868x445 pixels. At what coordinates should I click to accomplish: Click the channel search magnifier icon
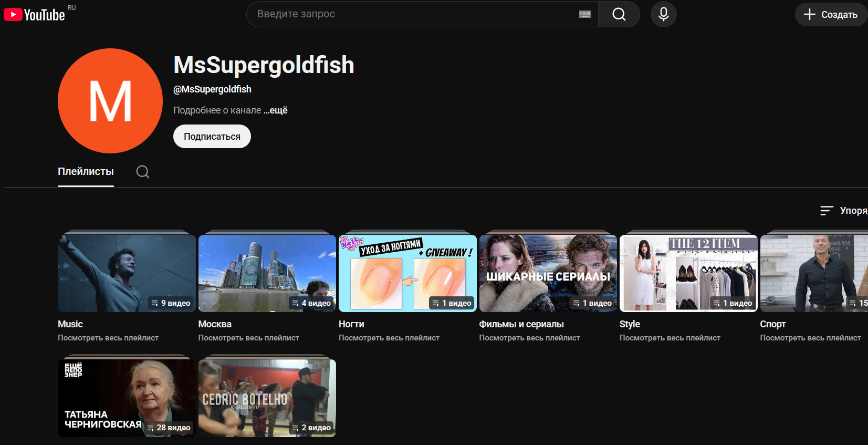[143, 172]
